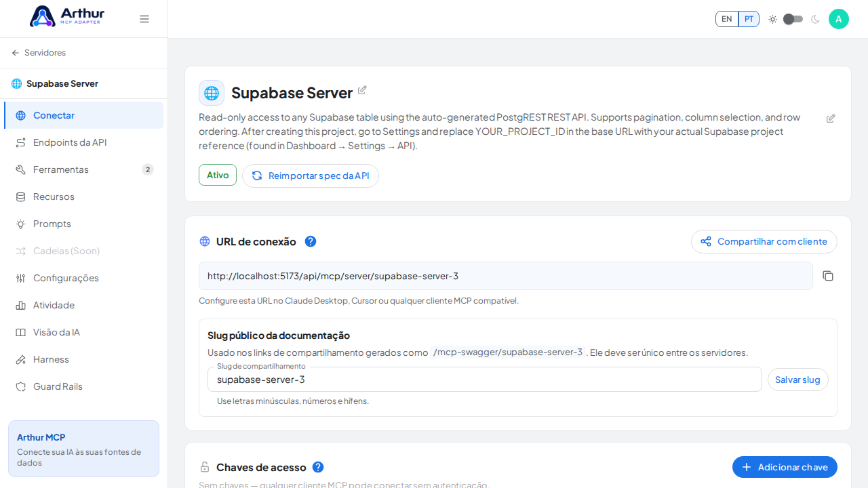Click the Arthur MCP promo card
Viewport: 868px width, 488px height.
84,449
